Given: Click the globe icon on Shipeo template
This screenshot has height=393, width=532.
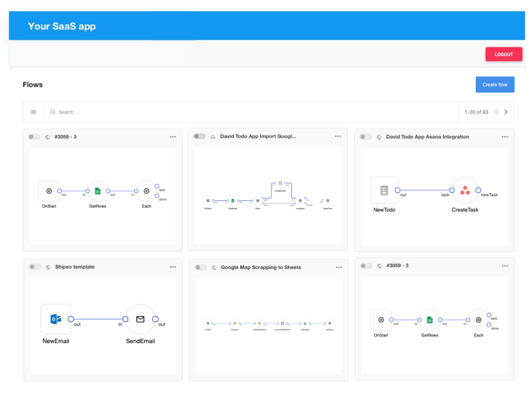Looking at the screenshot, I should (x=48, y=267).
